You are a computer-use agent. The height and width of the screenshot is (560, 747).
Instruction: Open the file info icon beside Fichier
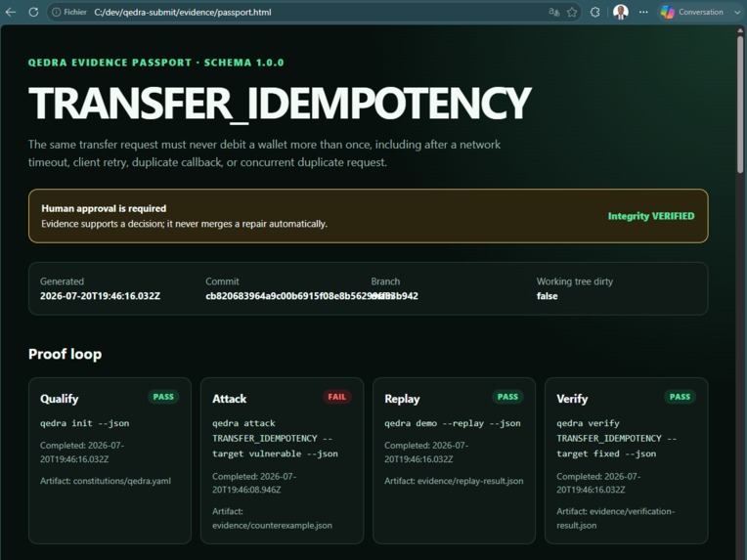coord(56,12)
